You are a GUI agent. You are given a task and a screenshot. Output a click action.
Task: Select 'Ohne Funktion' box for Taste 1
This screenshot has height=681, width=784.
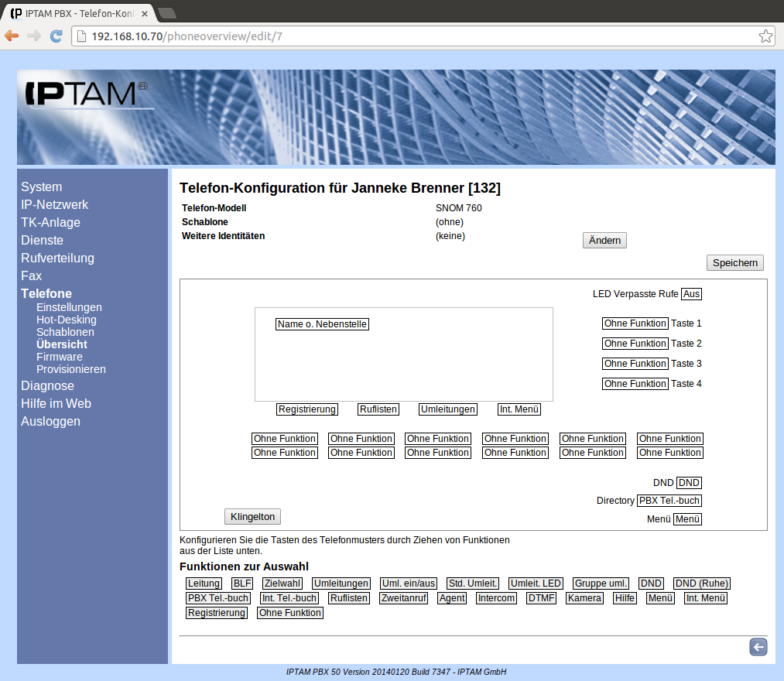(x=635, y=323)
